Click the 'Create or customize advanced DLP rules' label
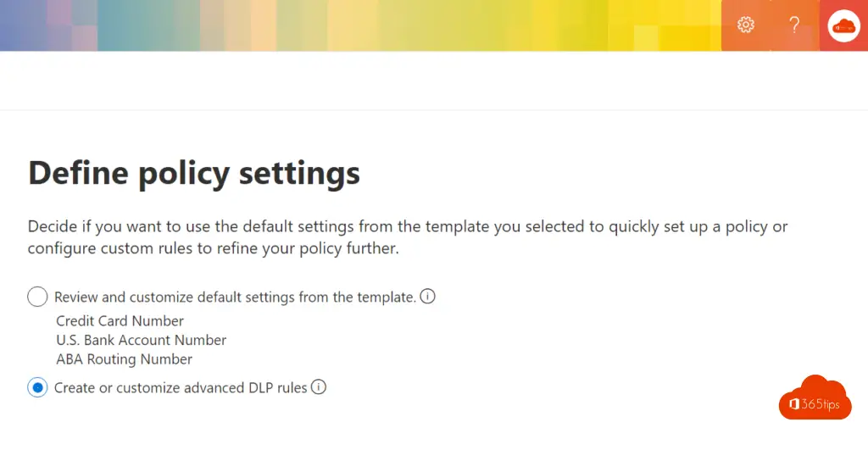 (x=181, y=387)
